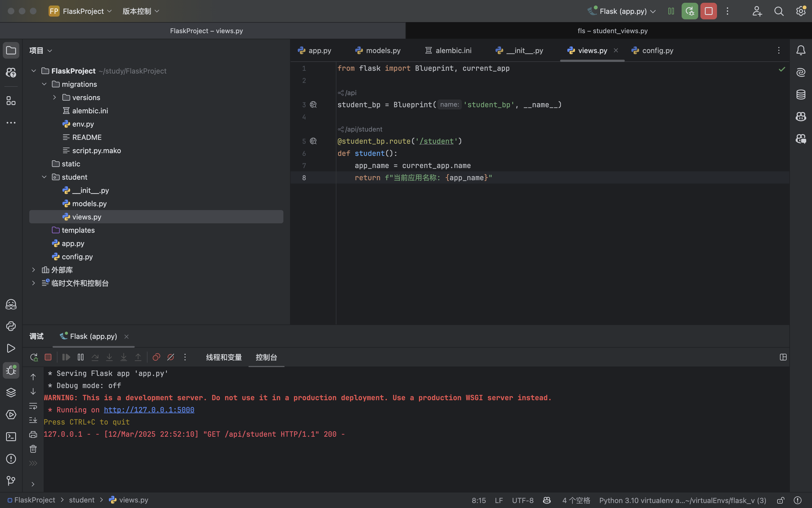812x508 pixels.
Task: Open the Terminal tool window icon
Action: (11, 437)
